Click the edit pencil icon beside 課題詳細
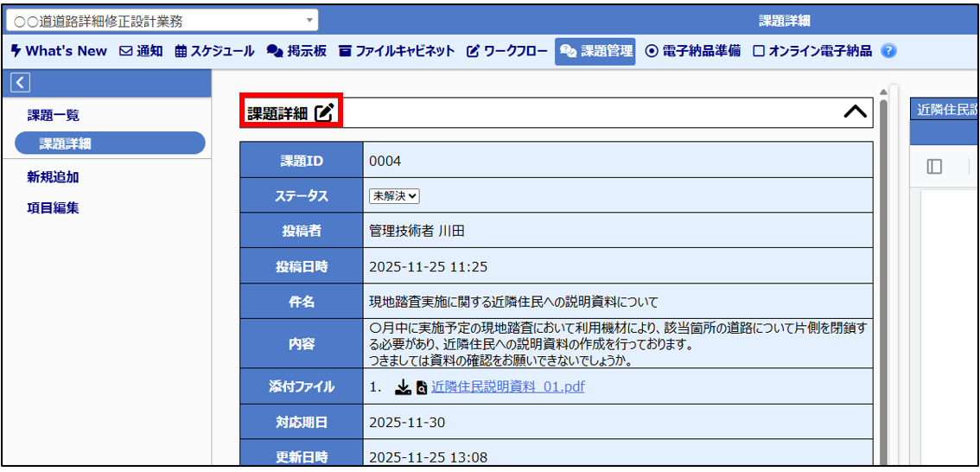This screenshot has width=980, height=472. click(324, 112)
